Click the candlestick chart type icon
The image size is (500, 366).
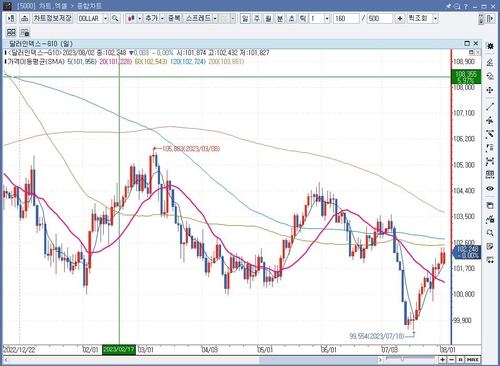click(x=131, y=19)
